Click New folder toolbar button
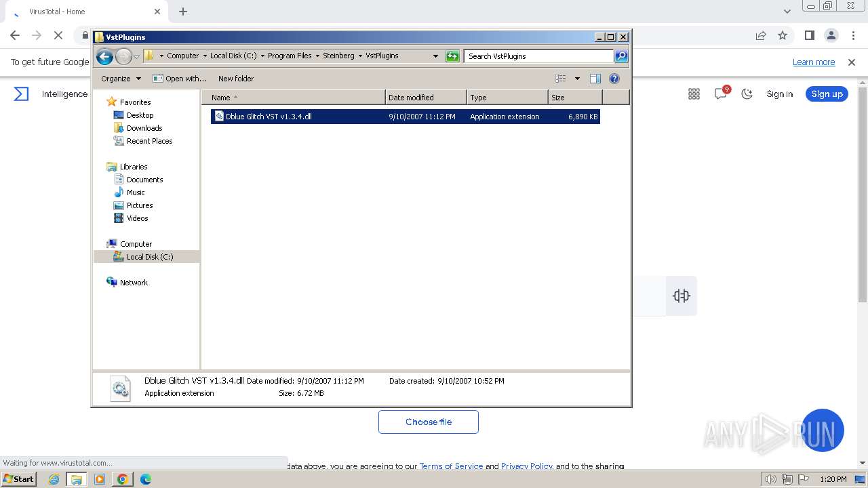 click(236, 79)
